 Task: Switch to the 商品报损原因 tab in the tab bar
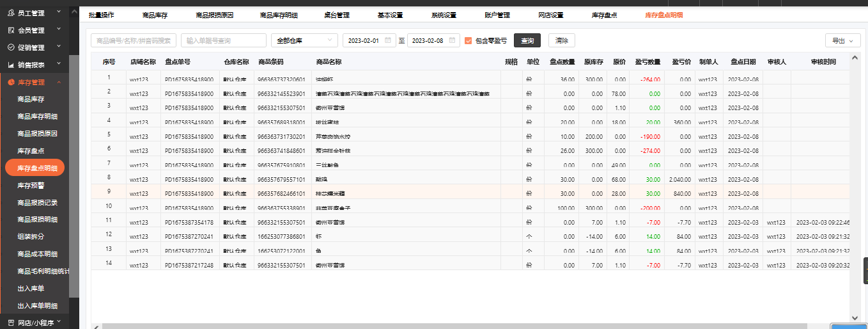(215, 15)
